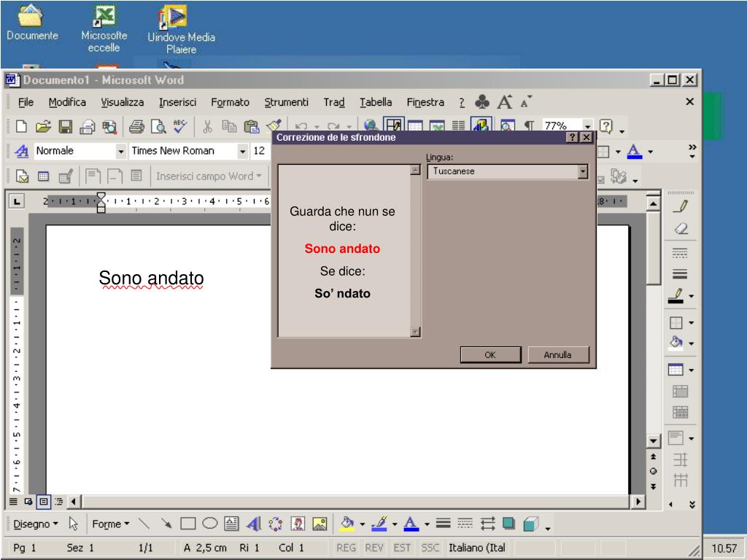Open the Inserisci menu
This screenshot has height=560, width=747.
(x=178, y=102)
